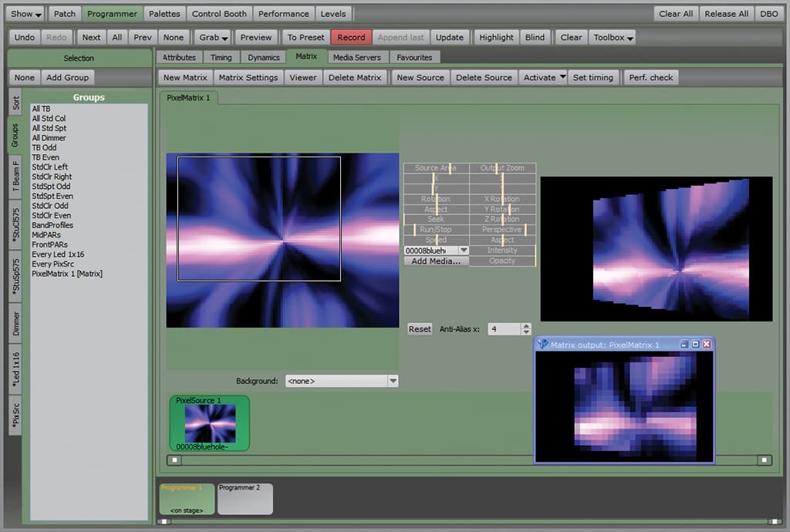Switch to the Levels view
This screenshot has height=532, width=790.
(333, 14)
